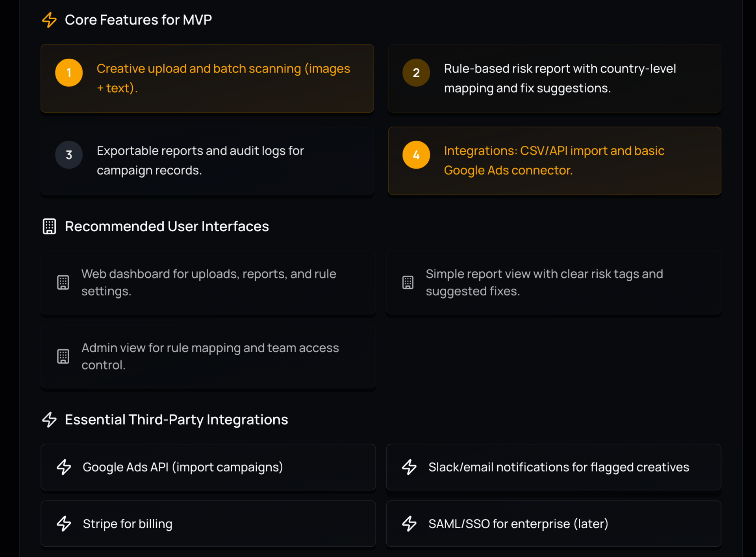Click lightning icon beside Google Ads API
The height and width of the screenshot is (557, 756).
[x=64, y=467]
